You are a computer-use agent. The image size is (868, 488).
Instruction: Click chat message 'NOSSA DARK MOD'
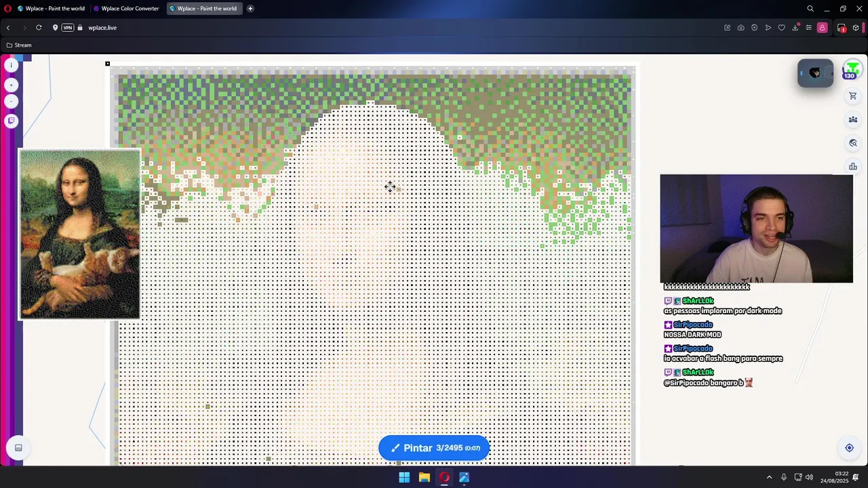[x=692, y=335]
